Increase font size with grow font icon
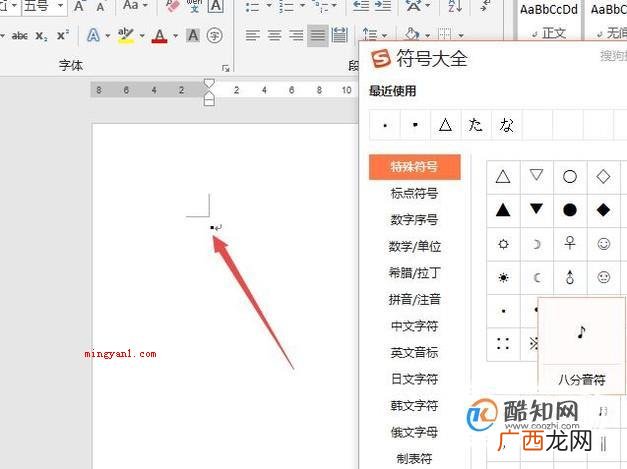This screenshot has width=627, height=469. (79, 6)
